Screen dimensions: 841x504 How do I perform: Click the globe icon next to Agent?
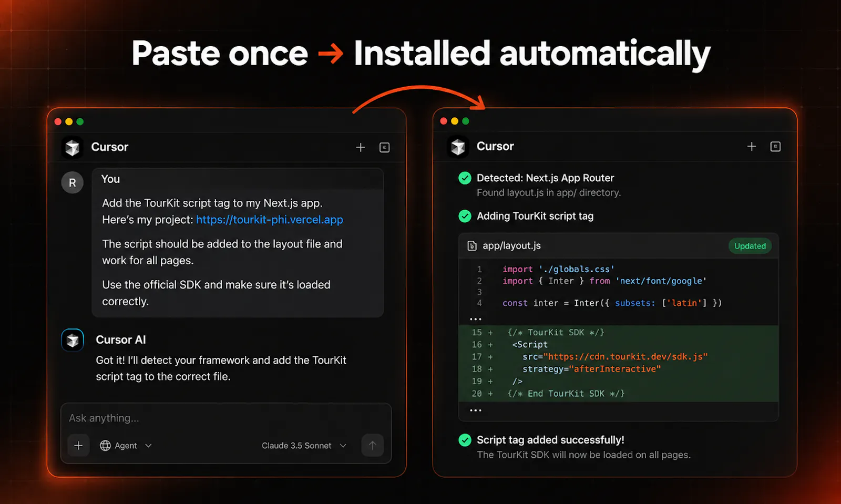(x=105, y=446)
